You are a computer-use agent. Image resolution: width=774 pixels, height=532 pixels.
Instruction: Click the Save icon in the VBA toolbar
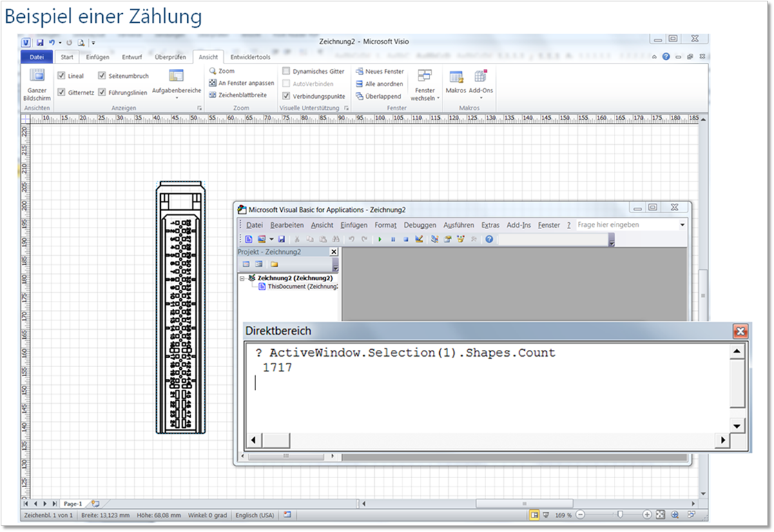(282, 239)
